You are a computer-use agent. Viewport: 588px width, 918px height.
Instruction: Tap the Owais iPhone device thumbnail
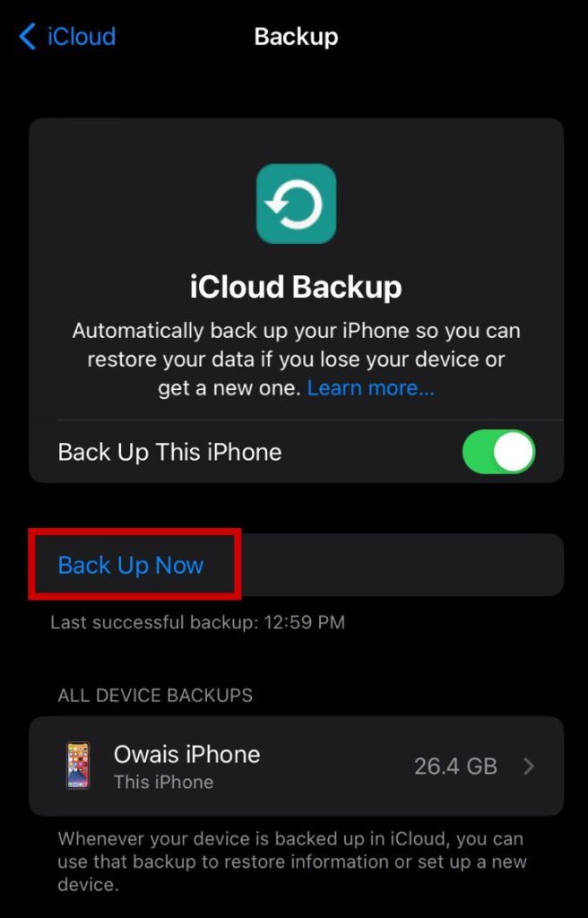click(78, 766)
